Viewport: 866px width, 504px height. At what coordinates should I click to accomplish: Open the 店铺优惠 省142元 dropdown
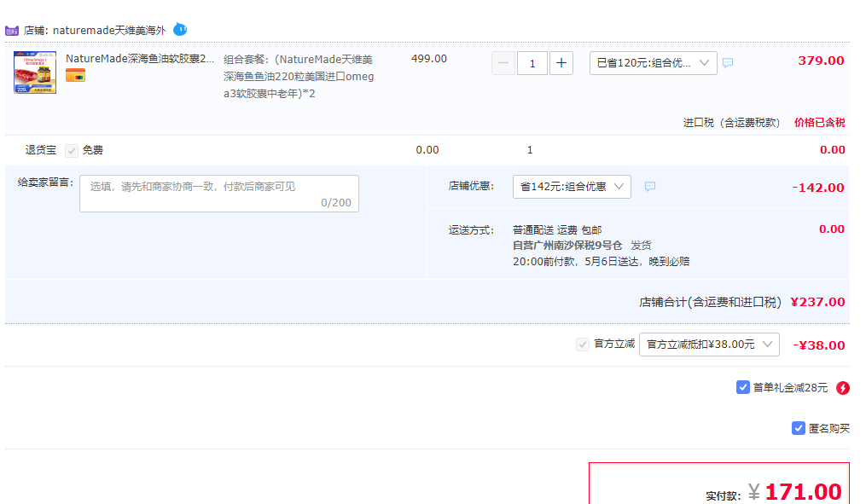coord(572,187)
